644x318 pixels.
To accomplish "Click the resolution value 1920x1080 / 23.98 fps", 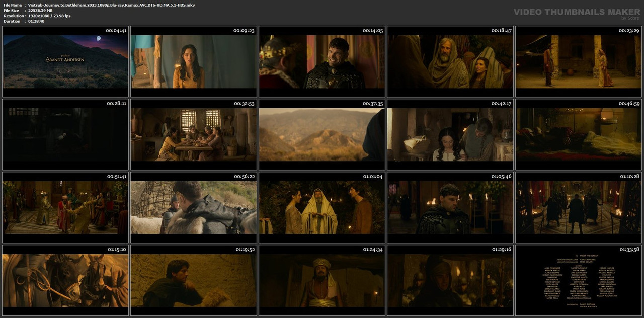I will tap(49, 16).
